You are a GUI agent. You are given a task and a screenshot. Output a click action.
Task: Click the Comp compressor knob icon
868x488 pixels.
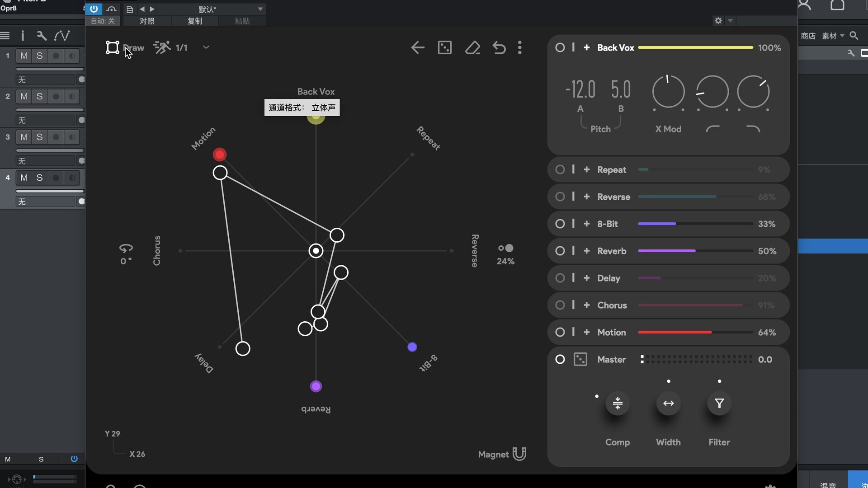tap(618, 403)
